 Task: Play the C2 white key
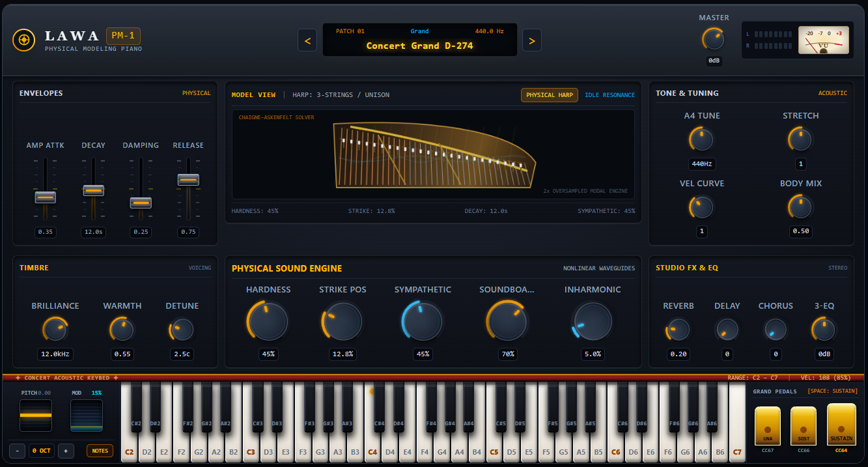pyautogui.click(x=129, y=449)
